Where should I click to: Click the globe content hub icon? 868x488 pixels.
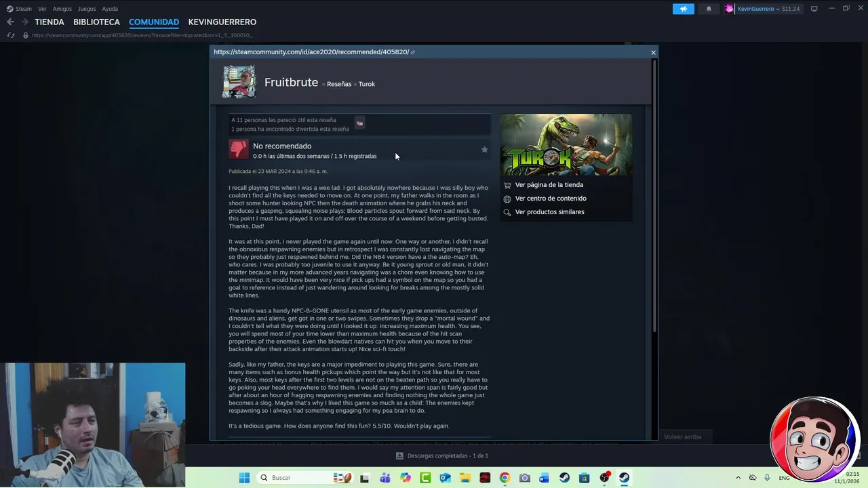[507, 199]
